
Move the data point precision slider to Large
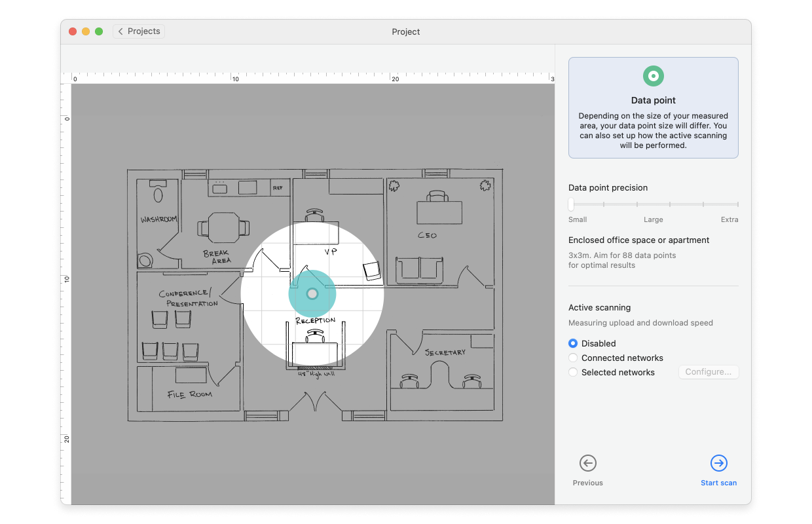tap(653, 204)
